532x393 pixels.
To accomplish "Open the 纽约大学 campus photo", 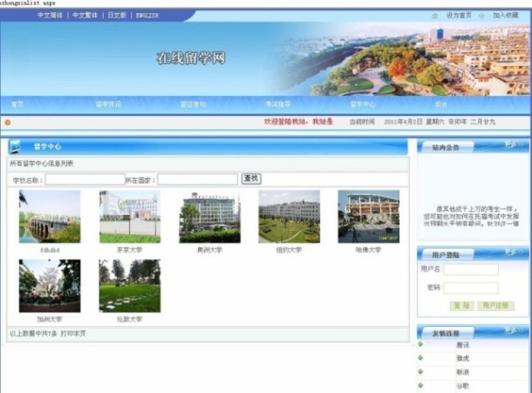I will (289, 217).
